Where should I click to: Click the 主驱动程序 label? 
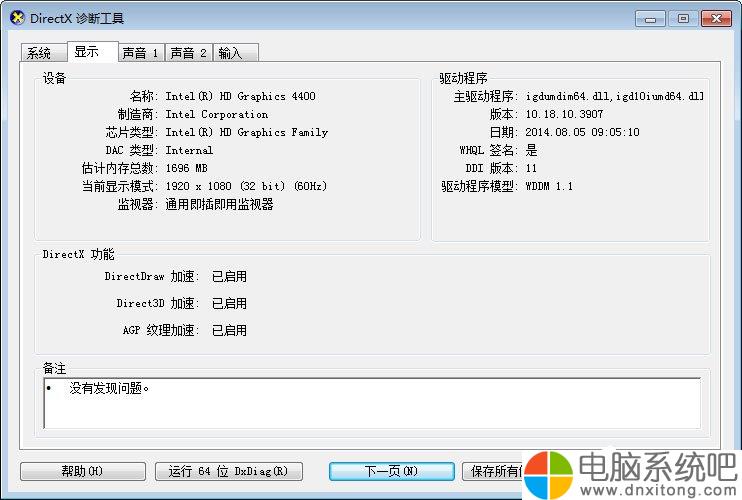[486, 96]
